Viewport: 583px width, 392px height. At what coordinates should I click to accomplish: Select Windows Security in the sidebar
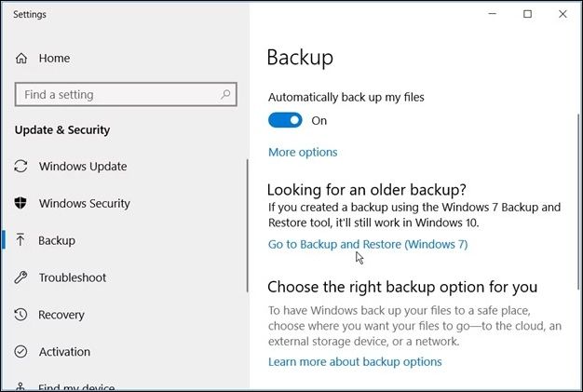pos(84,204)
